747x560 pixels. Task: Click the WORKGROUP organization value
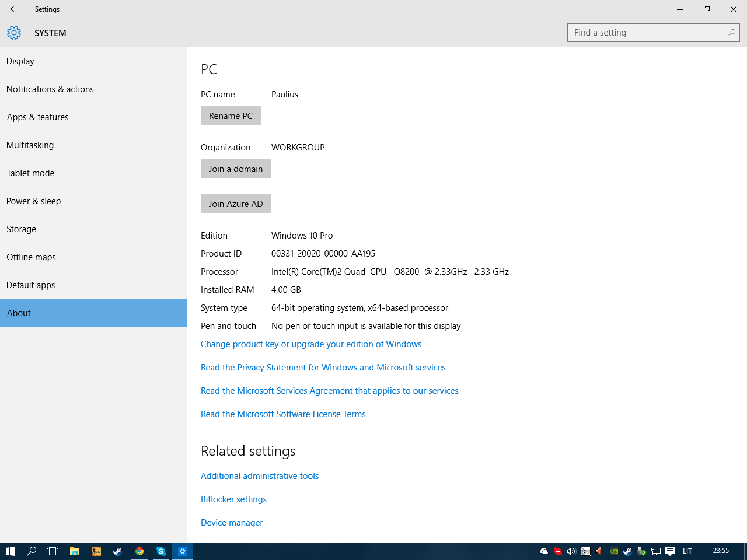(298, 148)
